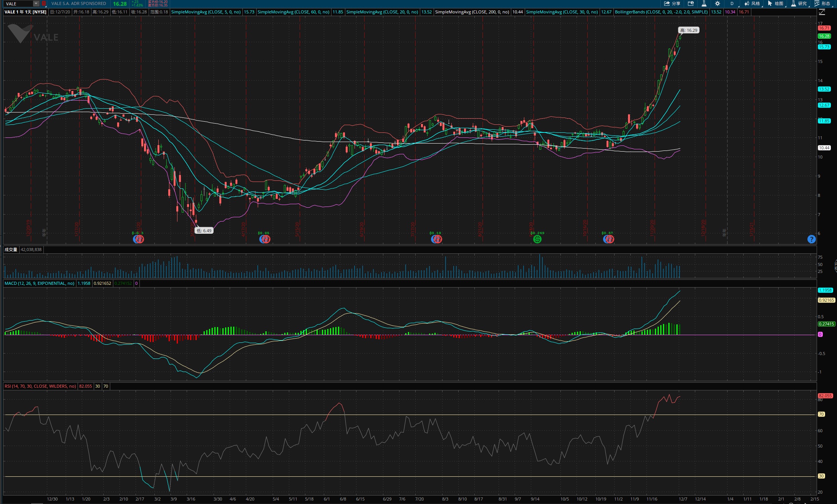Click the 成交量 volume label
837x504 pixels.
(11, 250)
